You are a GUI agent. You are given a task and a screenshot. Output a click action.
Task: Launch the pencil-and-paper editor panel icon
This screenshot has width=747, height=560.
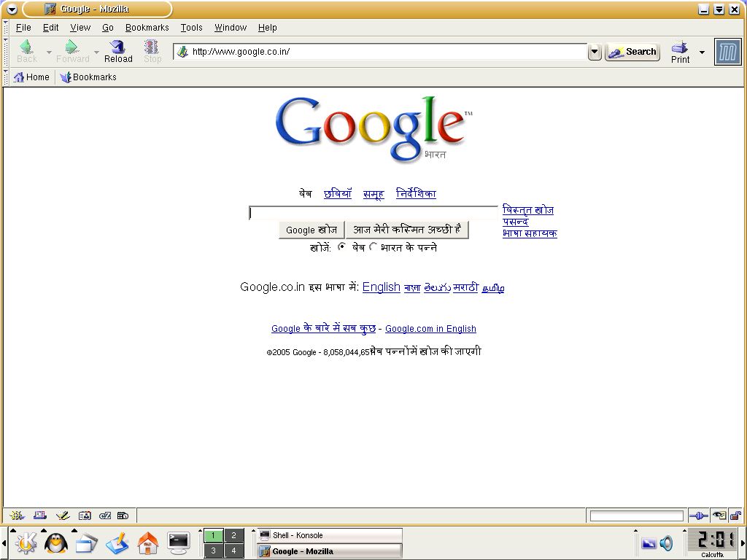(x=117, y=542)
